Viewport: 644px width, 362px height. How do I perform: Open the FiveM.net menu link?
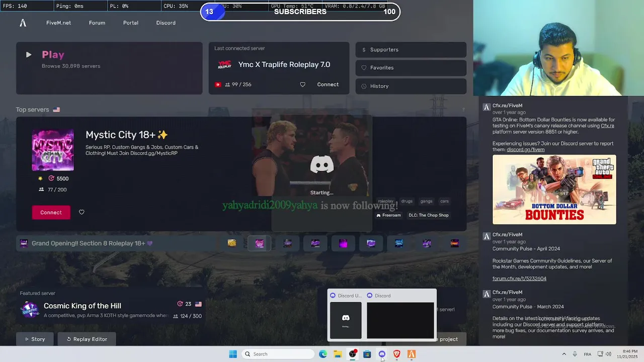pos(58,23)
